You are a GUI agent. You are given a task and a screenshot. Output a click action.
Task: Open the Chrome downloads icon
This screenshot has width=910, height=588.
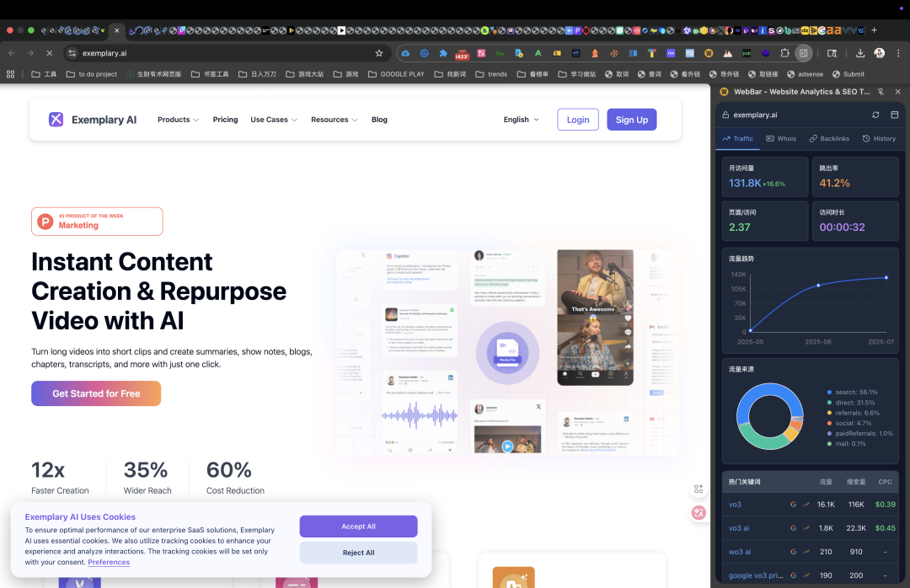point(860,53)
